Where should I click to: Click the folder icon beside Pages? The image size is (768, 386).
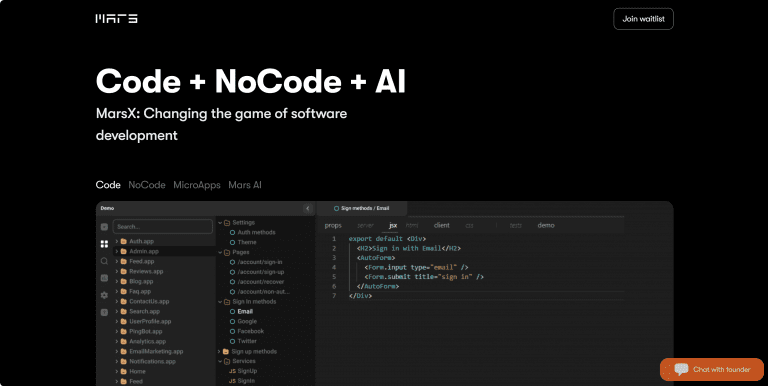click(x=227, y=252)
